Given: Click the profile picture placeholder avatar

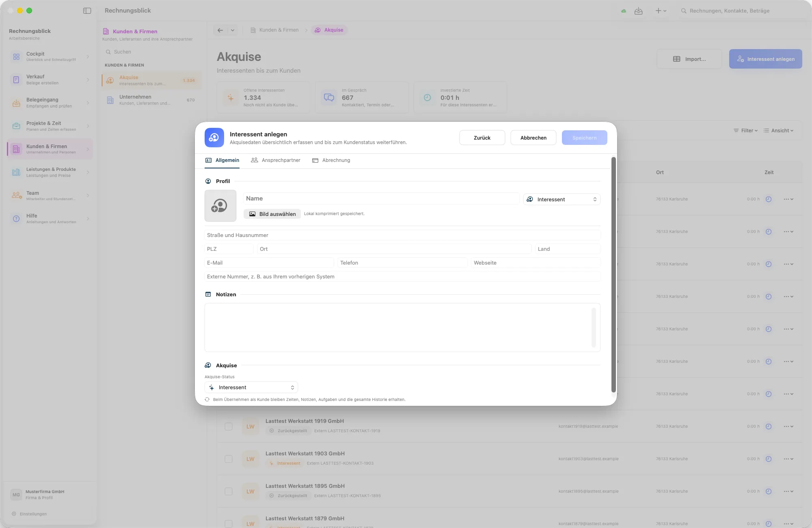Looking at the screenshot, I should [x=220, y=206].
